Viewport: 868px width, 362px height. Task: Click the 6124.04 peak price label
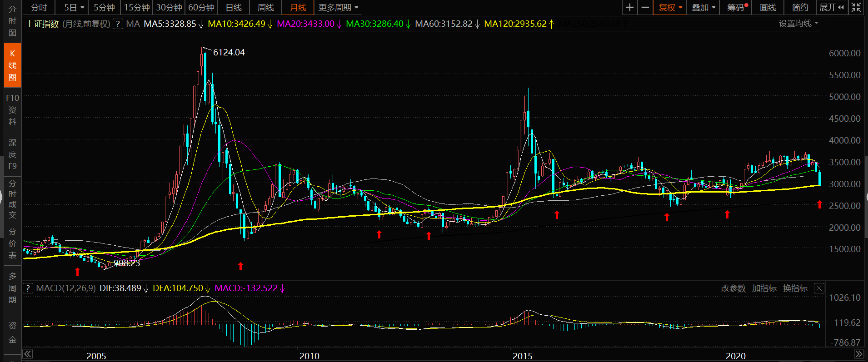(x=229, y=52)
